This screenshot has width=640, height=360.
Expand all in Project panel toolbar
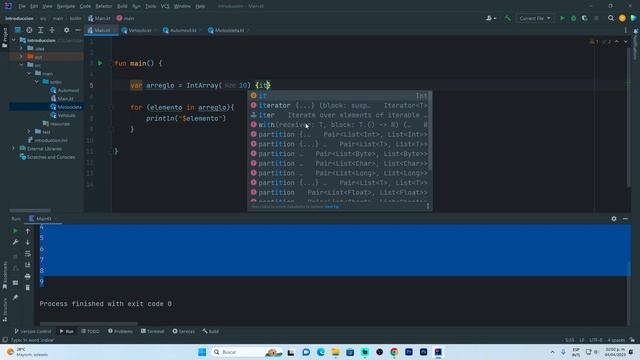[40, 30]
